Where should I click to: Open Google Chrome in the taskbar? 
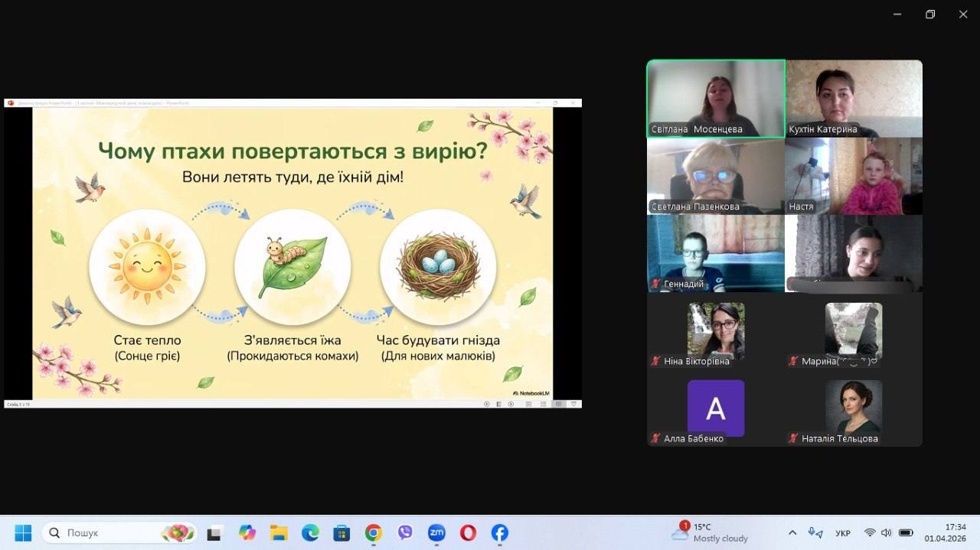pos(373,533)
